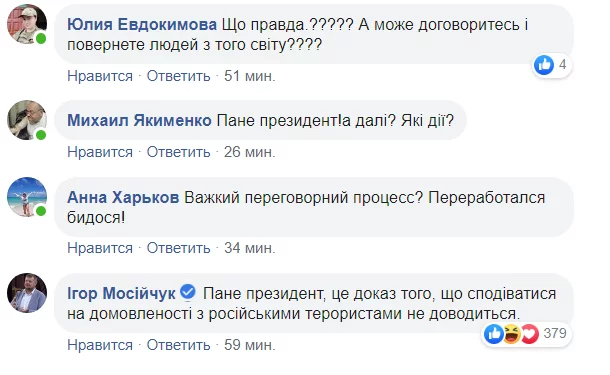The height and width of the screenshot is (375, 610).
Task: Like Юлия Евдокимова's comment via Нравится
Action: [x=100, y=76]
